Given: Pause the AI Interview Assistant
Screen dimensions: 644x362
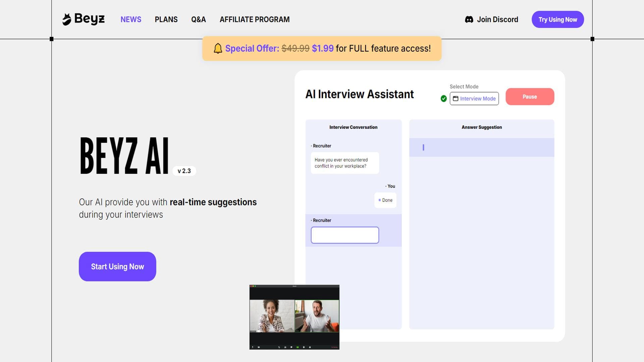Looking at the screenshot, I should [530, 97].
